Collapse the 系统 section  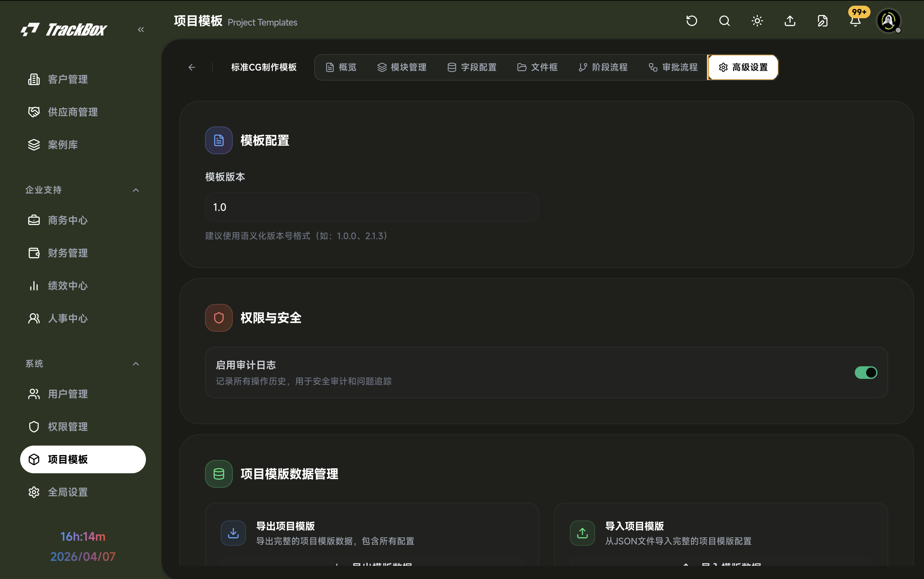(136, 363)
